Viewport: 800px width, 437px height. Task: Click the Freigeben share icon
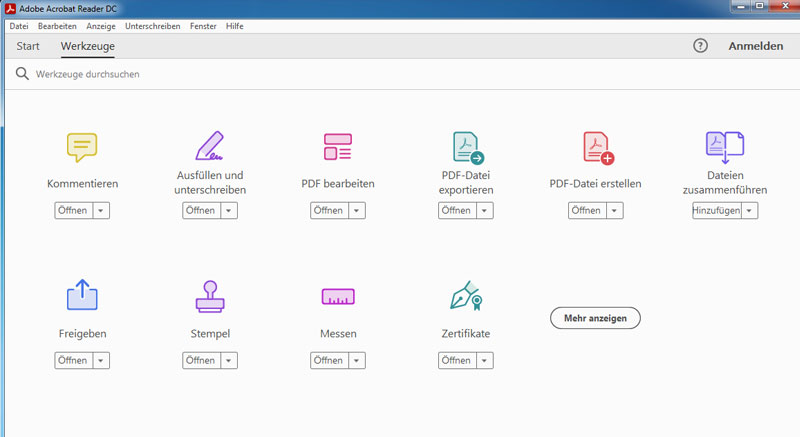pos(82,296)
